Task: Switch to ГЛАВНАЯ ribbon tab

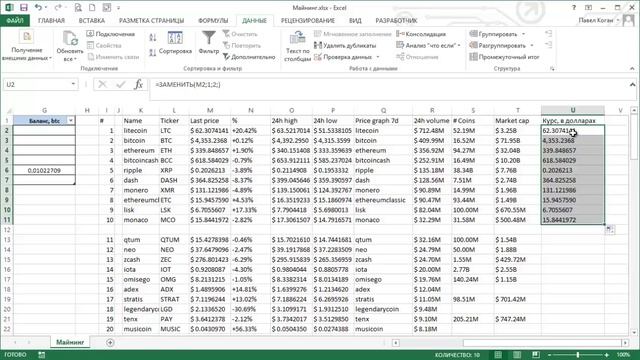Action: click(x=51, y=20)
